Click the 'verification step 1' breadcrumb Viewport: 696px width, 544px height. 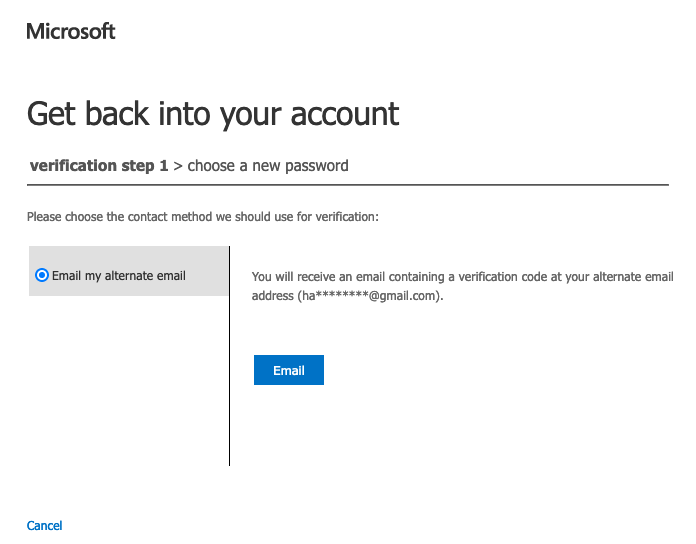(x=99, y=166)
